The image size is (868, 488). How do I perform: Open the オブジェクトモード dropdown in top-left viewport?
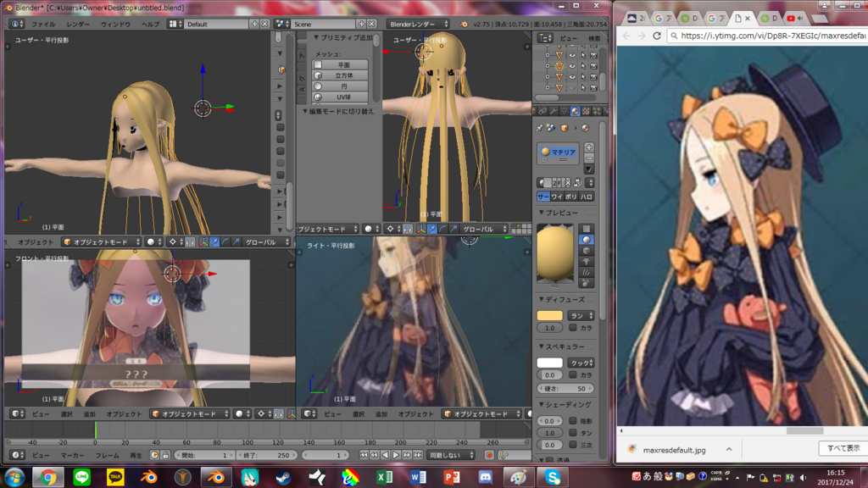pyautogui.click(x=102, y=242)
